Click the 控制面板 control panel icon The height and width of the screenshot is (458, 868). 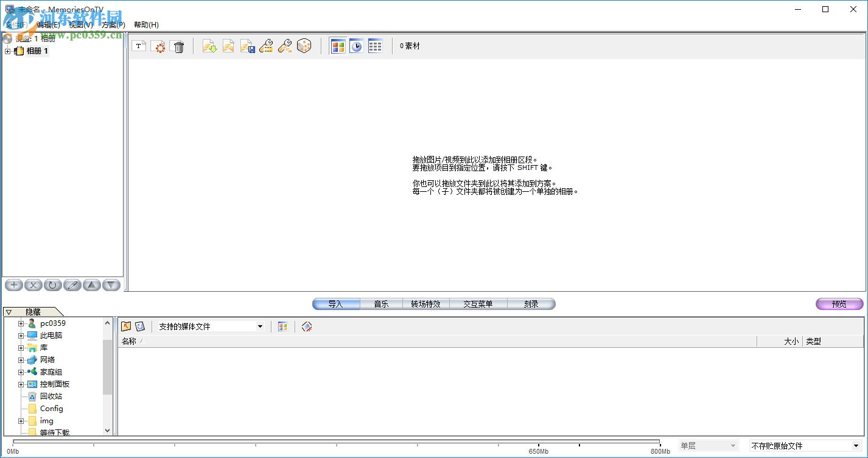(32, 384)
